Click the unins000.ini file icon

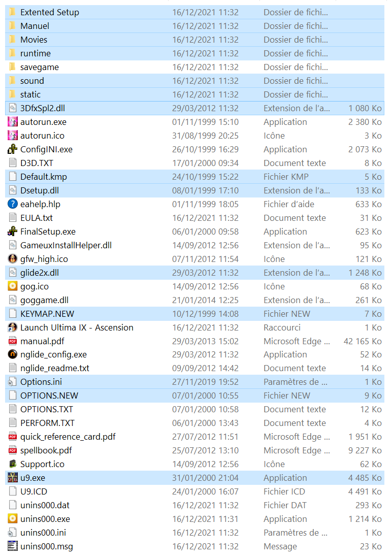pyautogui.click(x=13, y=533)
